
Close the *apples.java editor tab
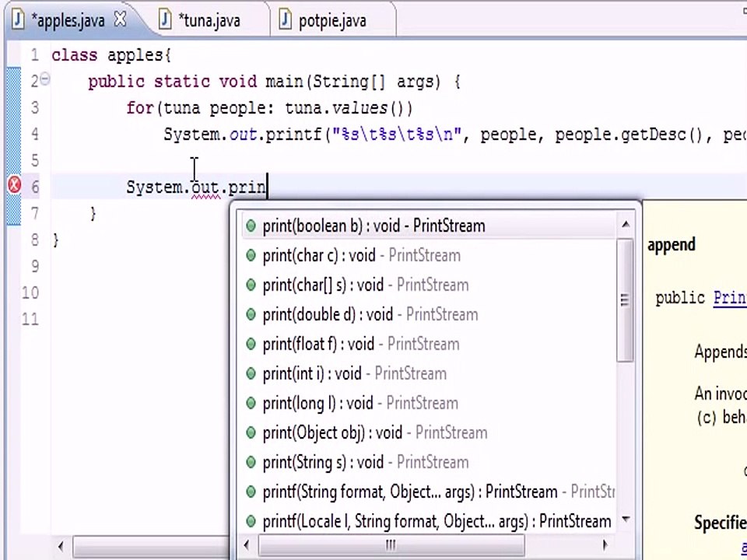[121, 19]
